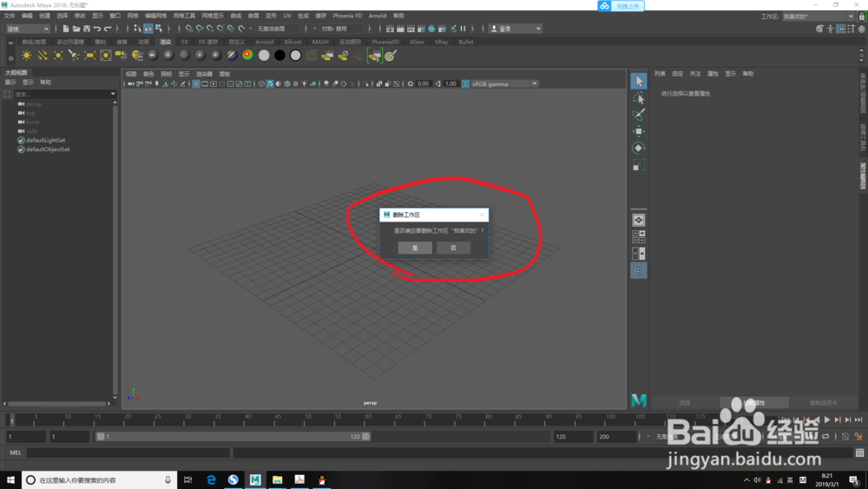Open the sRGB gamma view transform dropdown

pos(504,83)
